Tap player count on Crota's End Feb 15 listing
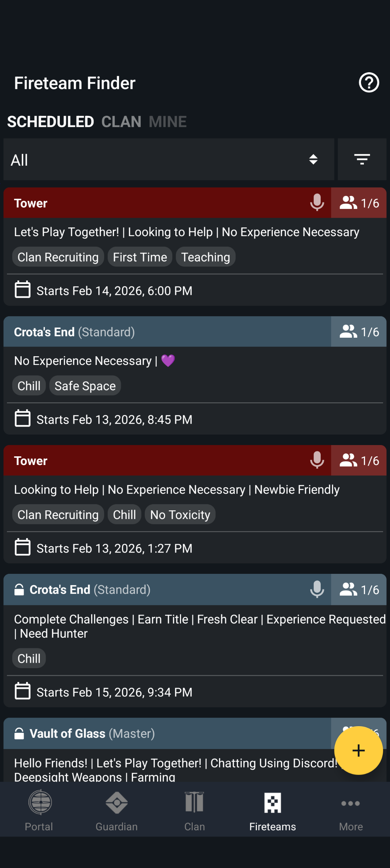This screenshot has width=390, height=868. (359, 590)
